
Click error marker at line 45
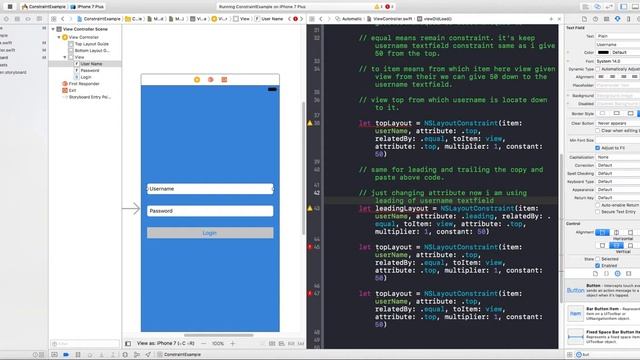(x=310, y=247)
